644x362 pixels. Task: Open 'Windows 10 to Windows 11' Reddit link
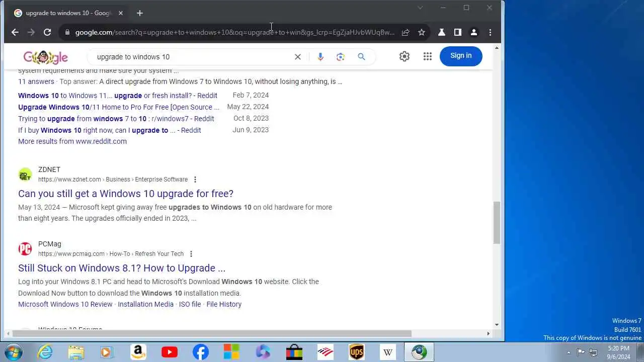click(118, 96)
